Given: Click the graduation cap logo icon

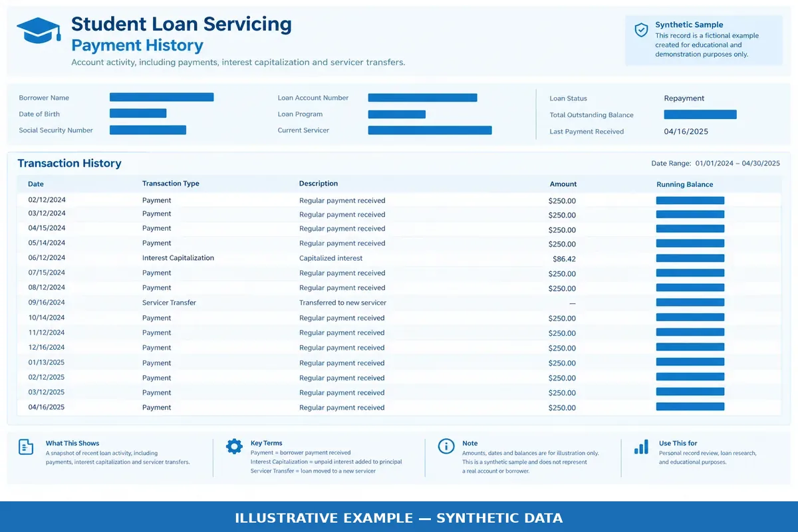Looking at the screenshot, I should pyautogui.click(x=38, y=31).
